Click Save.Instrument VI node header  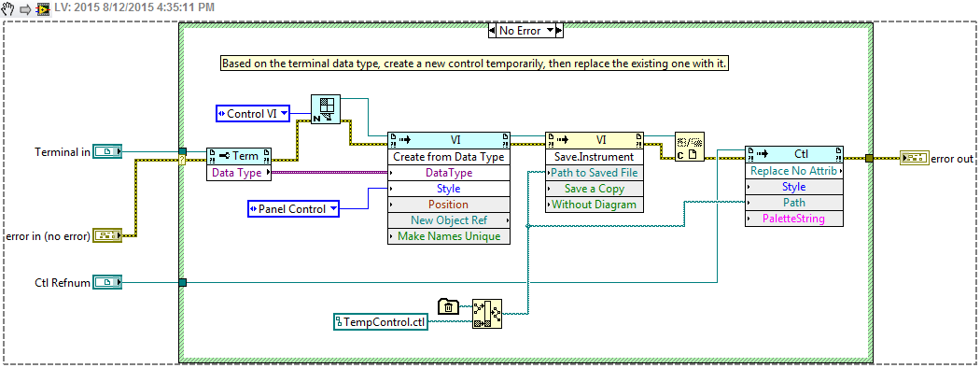click(595, 140)
